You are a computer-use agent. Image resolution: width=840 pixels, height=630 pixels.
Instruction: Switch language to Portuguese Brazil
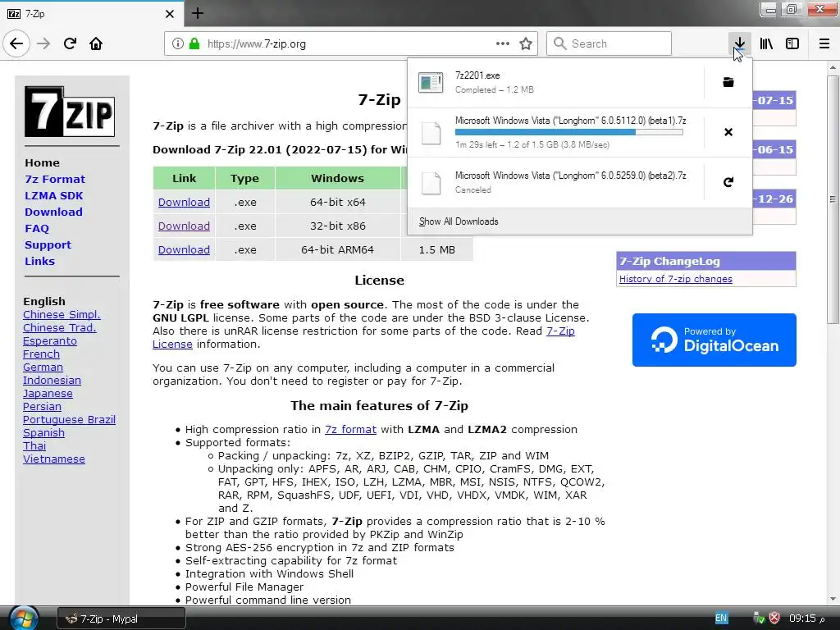69,419
